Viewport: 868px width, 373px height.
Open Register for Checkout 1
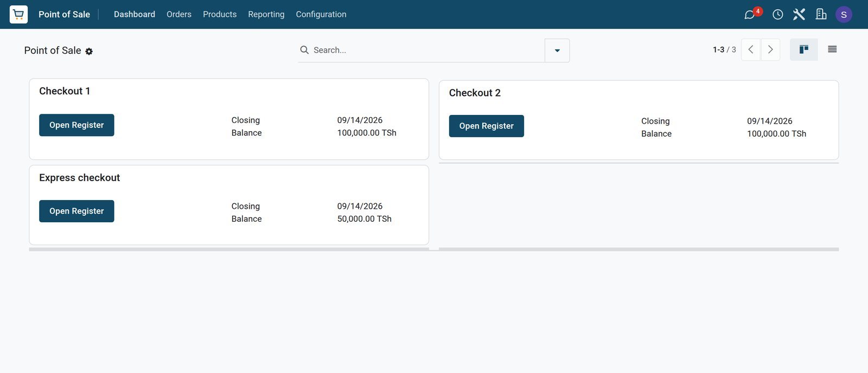[76, 125]
